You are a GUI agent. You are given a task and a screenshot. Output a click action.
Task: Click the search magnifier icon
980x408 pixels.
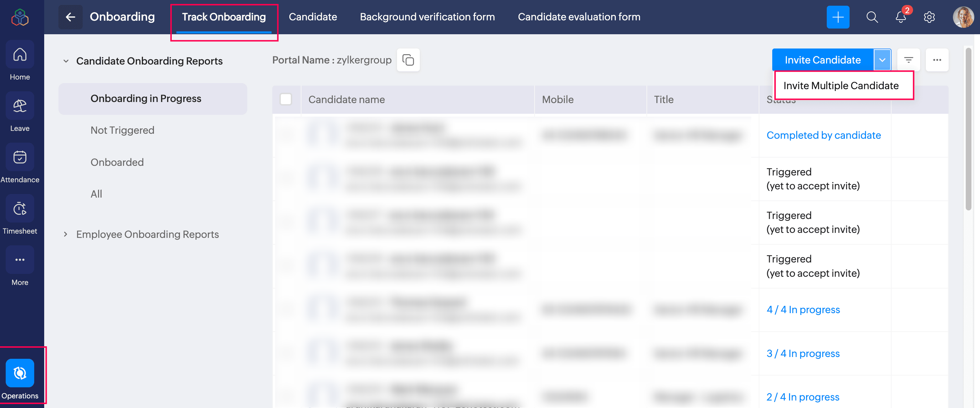(872, 17)
